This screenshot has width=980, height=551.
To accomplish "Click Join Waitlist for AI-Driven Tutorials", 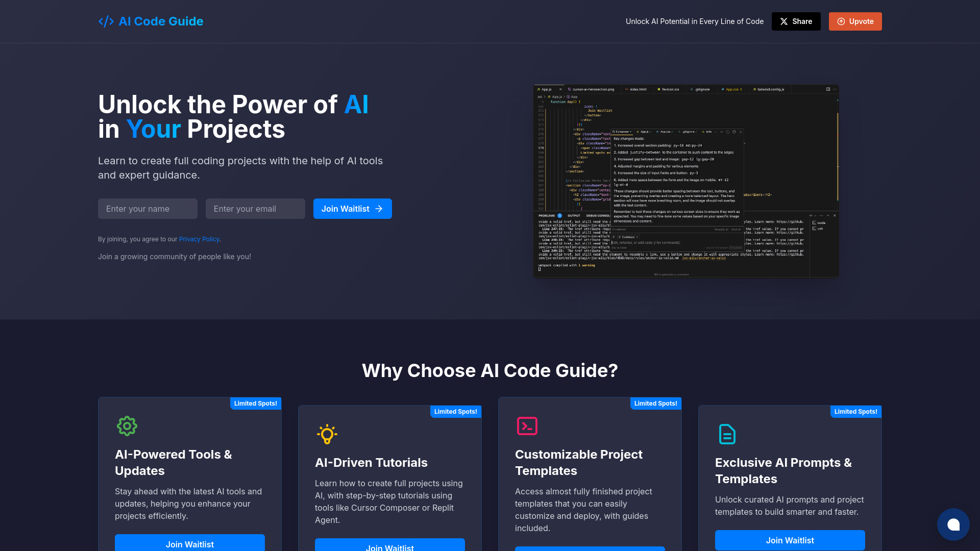I will (390, 547).
